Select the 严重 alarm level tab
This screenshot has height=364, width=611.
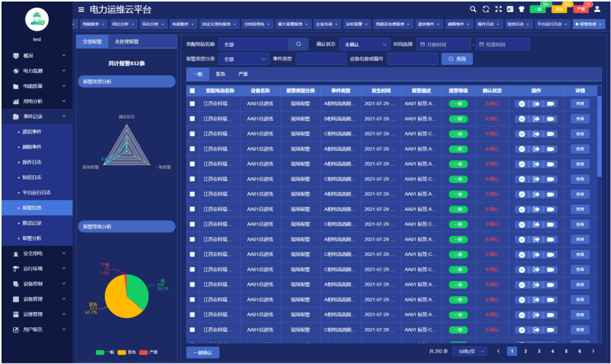pos(243,74)
